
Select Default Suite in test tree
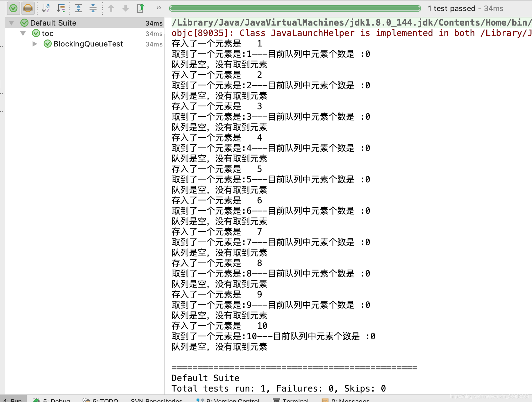point(85,23)
